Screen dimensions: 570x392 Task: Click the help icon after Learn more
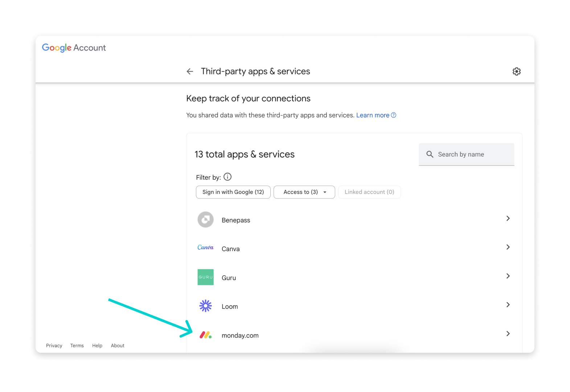click(394, 115)
